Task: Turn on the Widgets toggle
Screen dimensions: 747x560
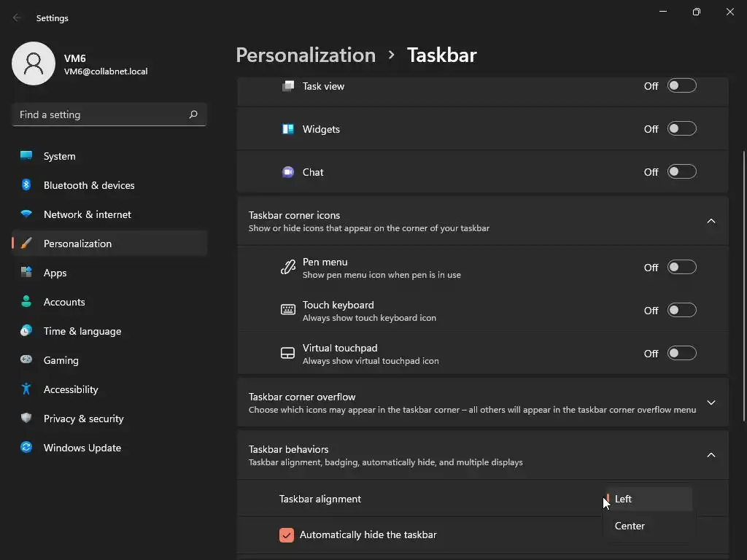Action: tap(682, 129)
